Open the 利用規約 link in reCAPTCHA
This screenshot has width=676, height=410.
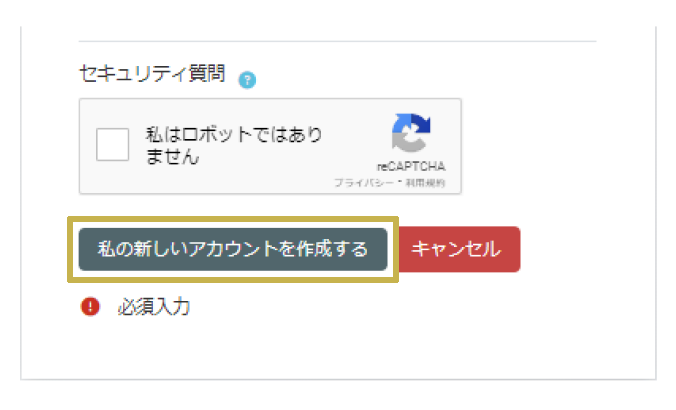(x=425, y=183)
